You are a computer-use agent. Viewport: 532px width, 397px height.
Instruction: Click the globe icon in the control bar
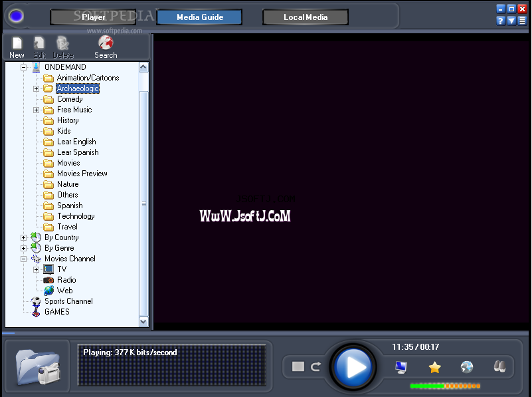(467, 367)
